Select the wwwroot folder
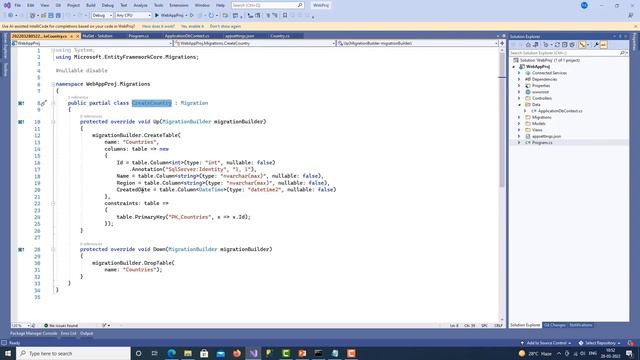This screenshot has height=360, width=640. (x=540, y=92)
